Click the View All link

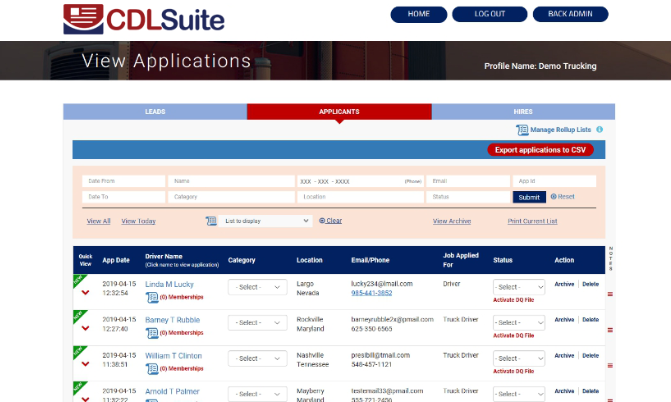coord(98,221)
